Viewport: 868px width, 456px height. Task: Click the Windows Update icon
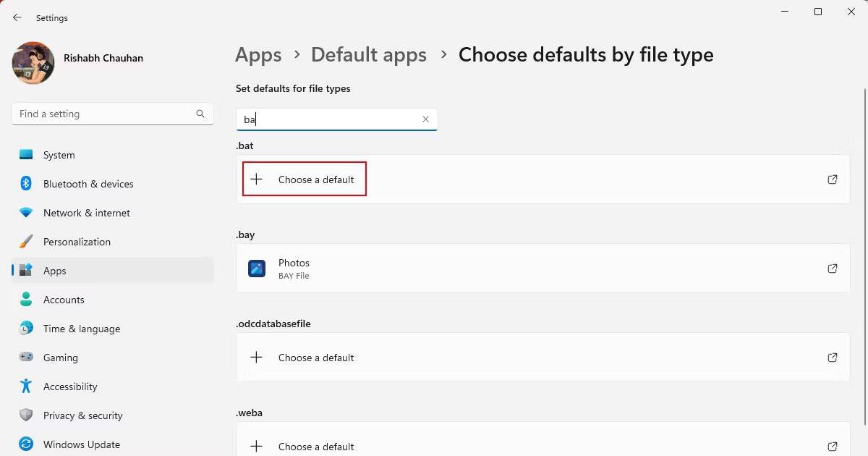tap(25, 444)
